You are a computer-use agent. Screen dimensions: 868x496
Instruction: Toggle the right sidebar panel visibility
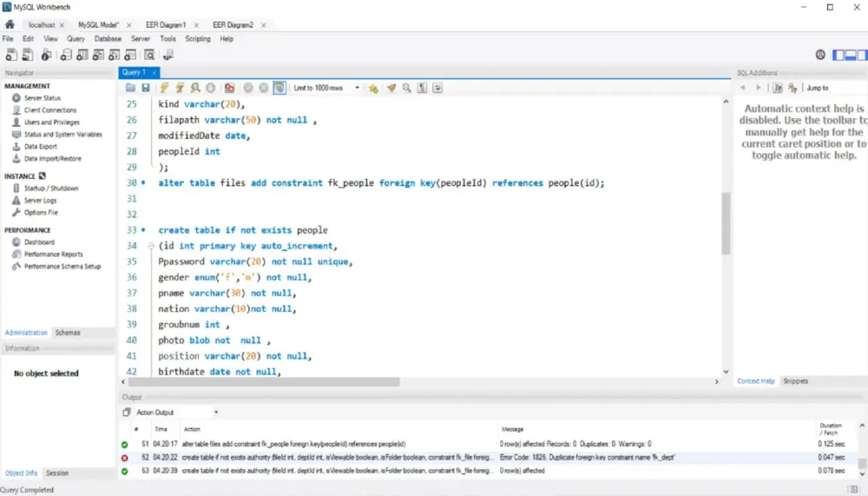coord(863,55)
